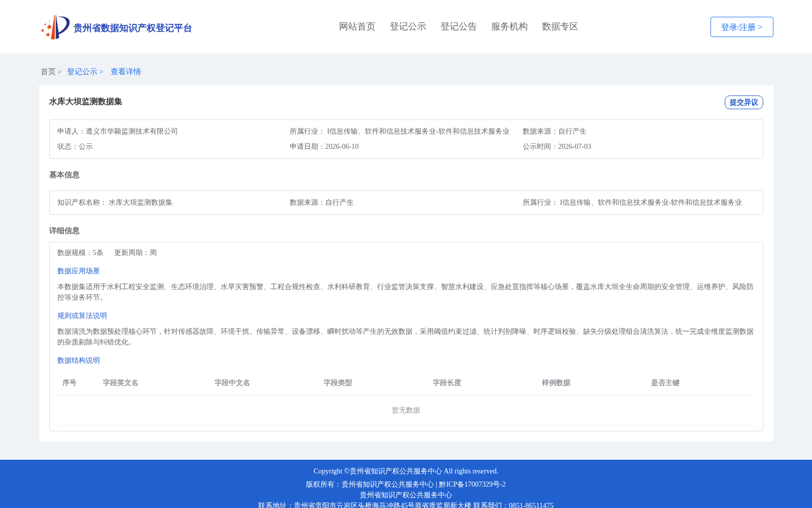Image resolution: width=812 pixels, height=508 pixels.
Task: Click the 详细信息 section heading
Action: pos(64,231)
